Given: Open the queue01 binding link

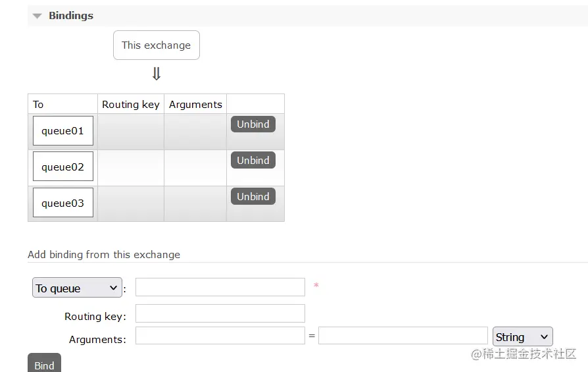Looking at the screenshot, I should click(63, 131).
